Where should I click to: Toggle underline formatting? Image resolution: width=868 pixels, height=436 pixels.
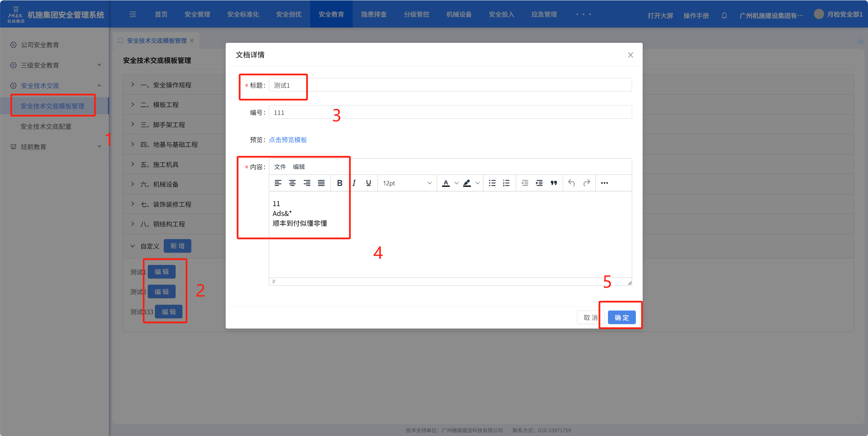(368, 183)
